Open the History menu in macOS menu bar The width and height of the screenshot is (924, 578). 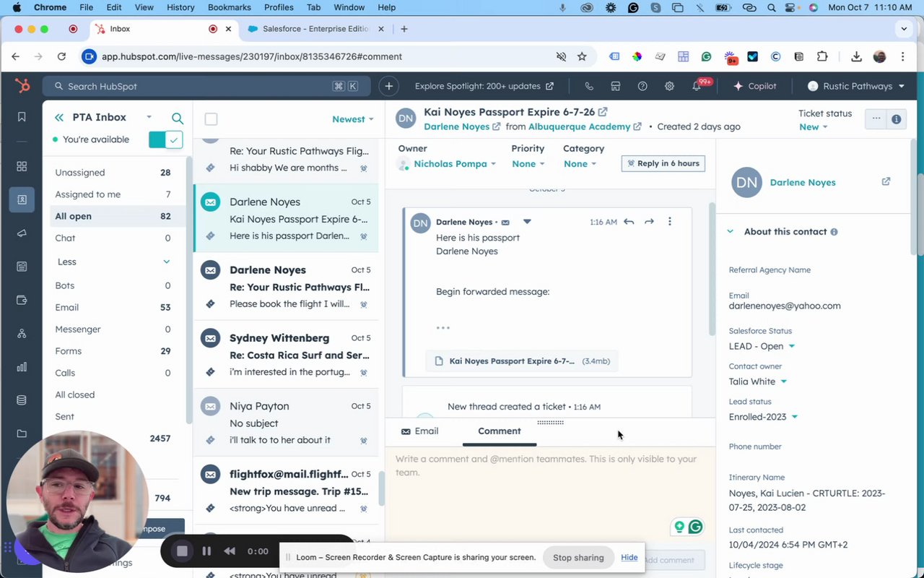pyautogui.click(x=180, y=7)
